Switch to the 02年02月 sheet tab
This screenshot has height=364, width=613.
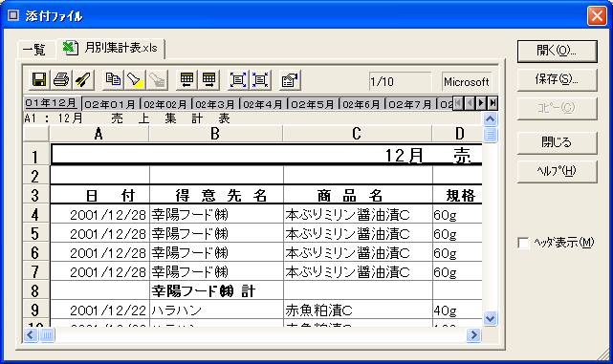165,104
